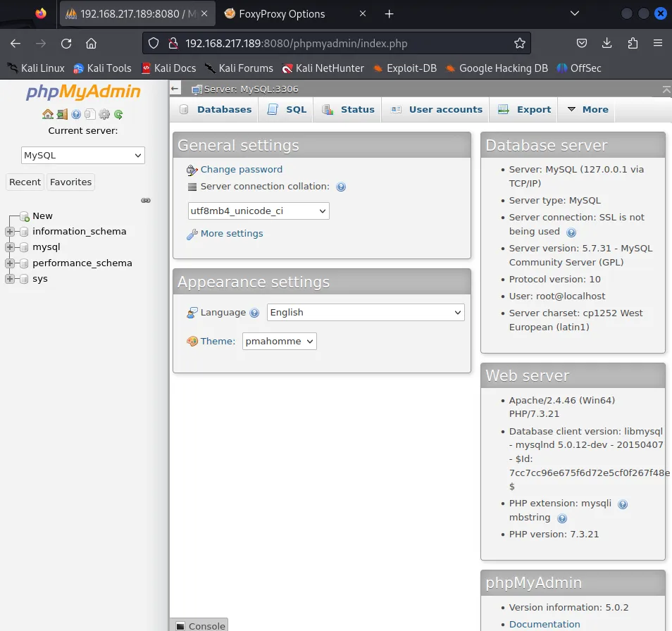This screenshot has height=631, width=672.
Task: Expand the sys database node
Action: pos(9,279)
